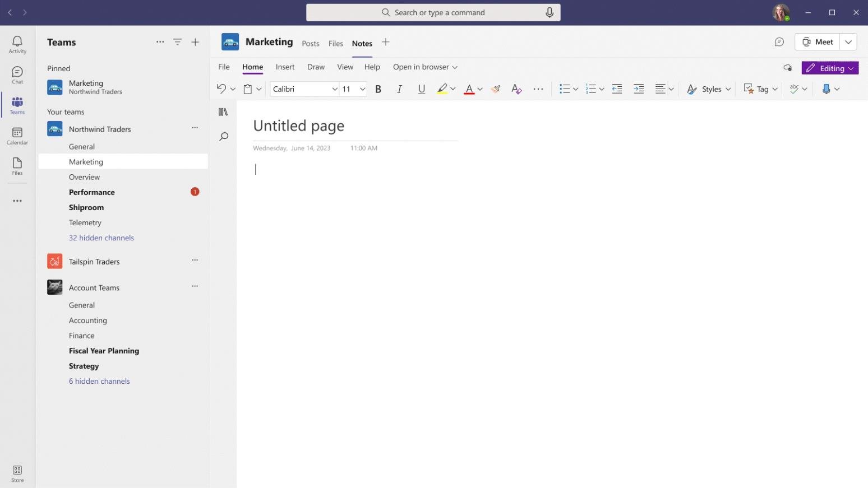The height and width of the screenshot is (488, 868).
Task: Toggle text highlight
Action: coord(442,89)
